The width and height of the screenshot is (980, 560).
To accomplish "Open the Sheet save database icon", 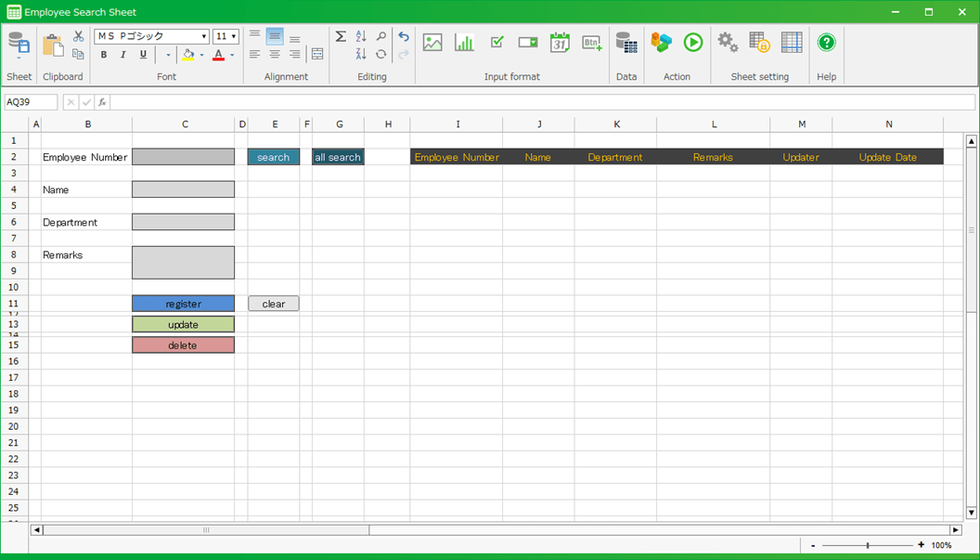I will 19,43.
